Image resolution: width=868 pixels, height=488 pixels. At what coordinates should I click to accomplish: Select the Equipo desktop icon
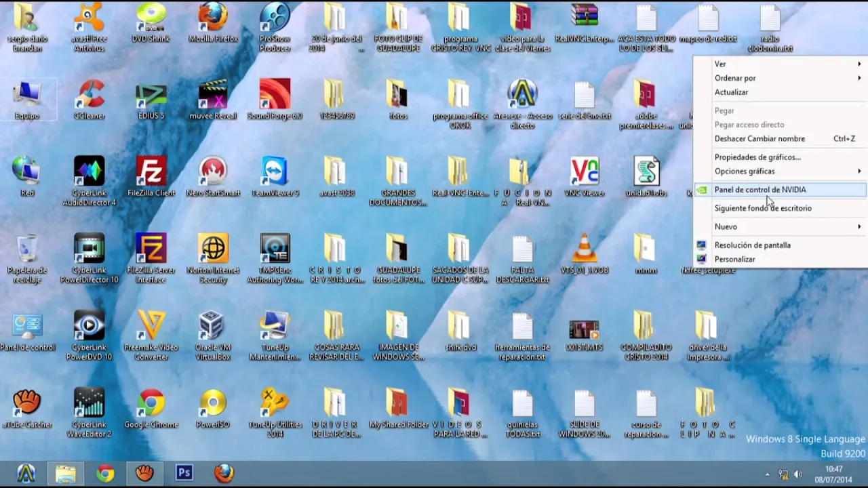(x=27, y=100)
